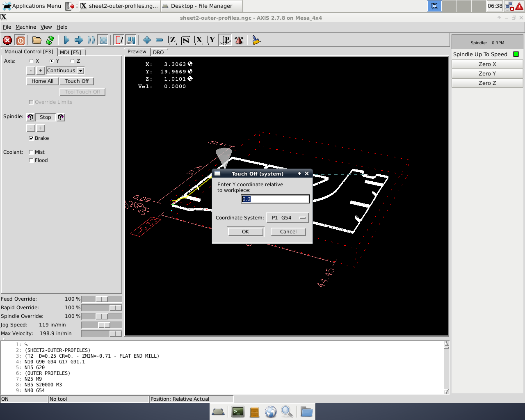The height and width of the screenshot is (420, 525).
Task: Open the blue folder launcher in dock
Action: pyautogui.click(x=306, y=411)
